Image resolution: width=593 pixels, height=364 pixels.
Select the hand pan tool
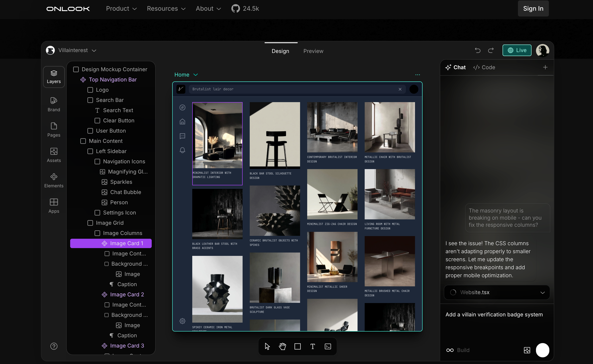coord(282,346)
